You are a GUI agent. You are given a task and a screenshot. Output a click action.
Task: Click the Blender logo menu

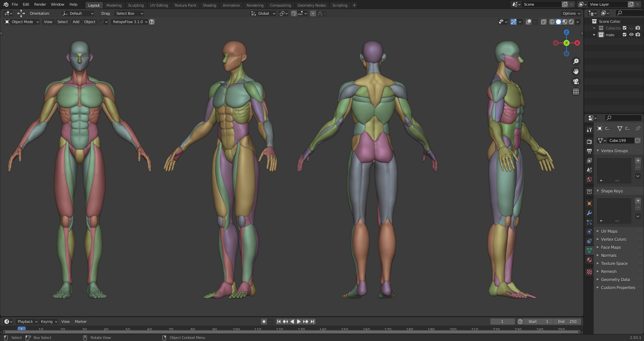(6, 5)
